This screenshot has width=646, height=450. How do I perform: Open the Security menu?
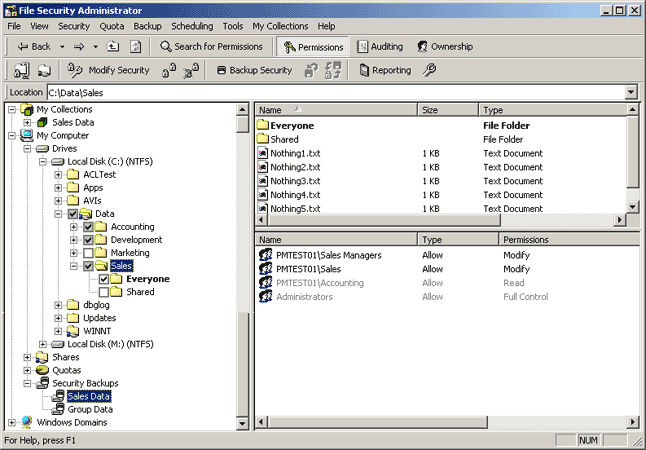pos(73,26)
